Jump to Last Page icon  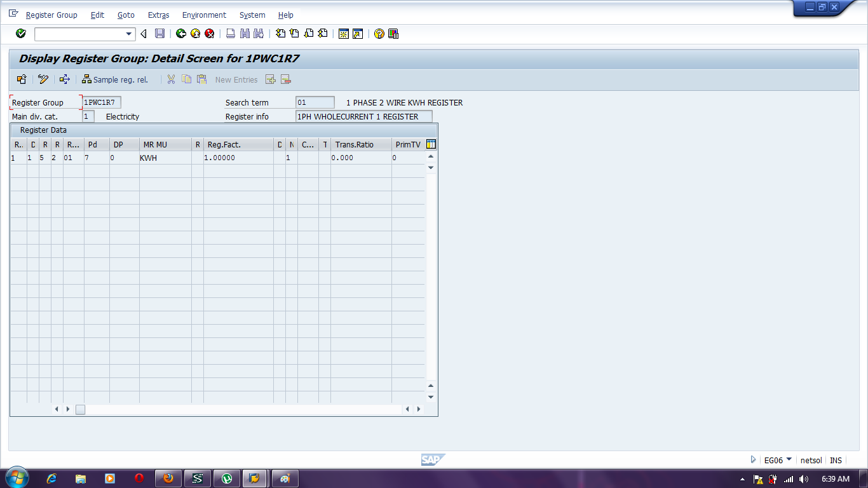(322, 34)
